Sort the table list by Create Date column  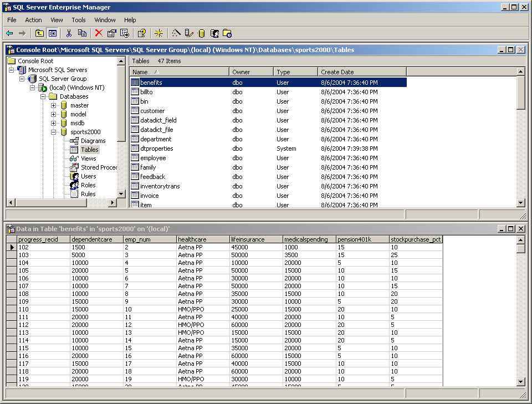(362, 72)
